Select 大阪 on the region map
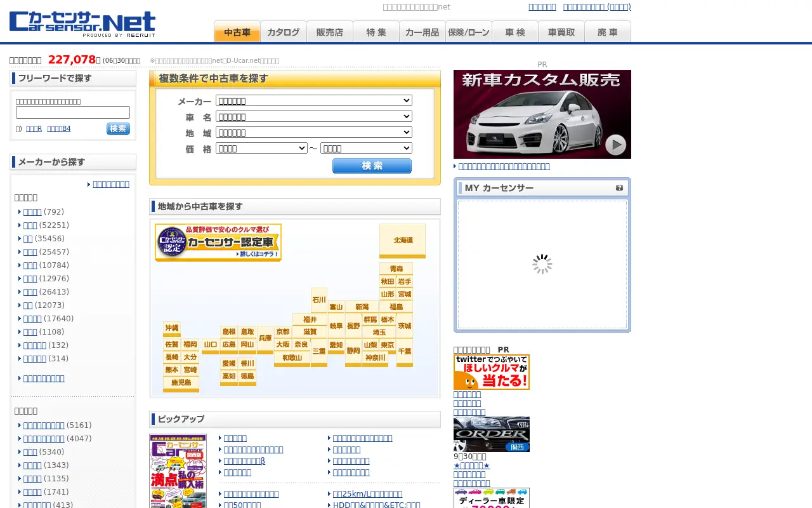Image resolution: width=812 pixels, height=508 pixels. coord(283,345)
